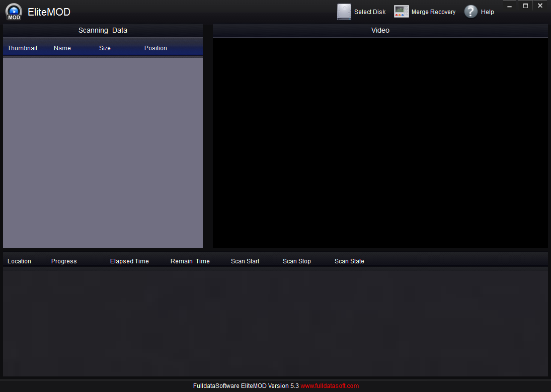Click the EliteMOD app logo icon
Viewport: 551px width, 392px height.
coord(14,12)
